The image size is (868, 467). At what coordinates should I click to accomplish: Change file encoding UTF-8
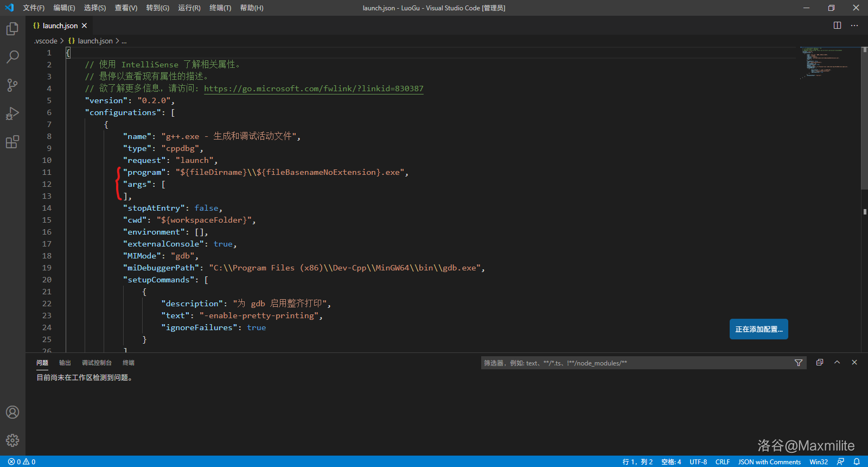point(698,462)
